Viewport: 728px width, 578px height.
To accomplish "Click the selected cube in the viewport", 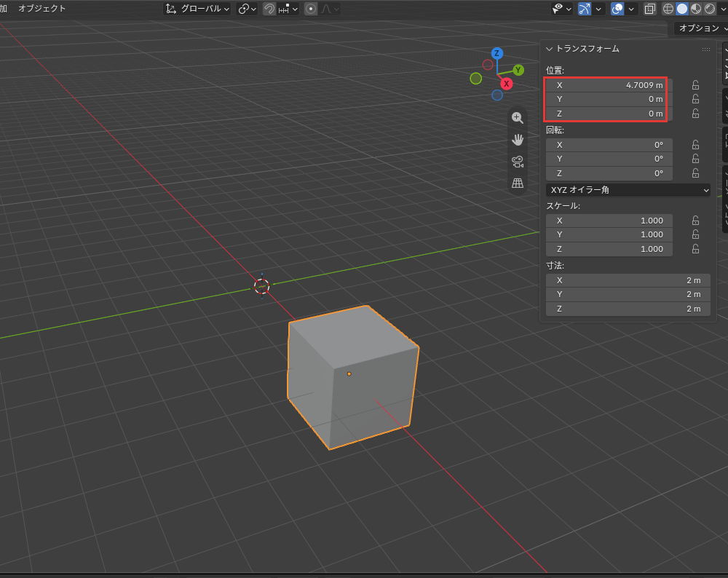I will (x=353, y=377).
